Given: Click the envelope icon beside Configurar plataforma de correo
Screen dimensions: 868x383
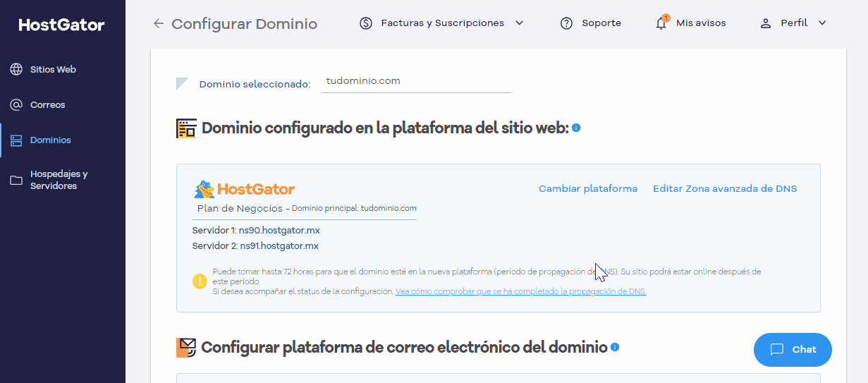Looking at the screenshot, I should 186,347.
